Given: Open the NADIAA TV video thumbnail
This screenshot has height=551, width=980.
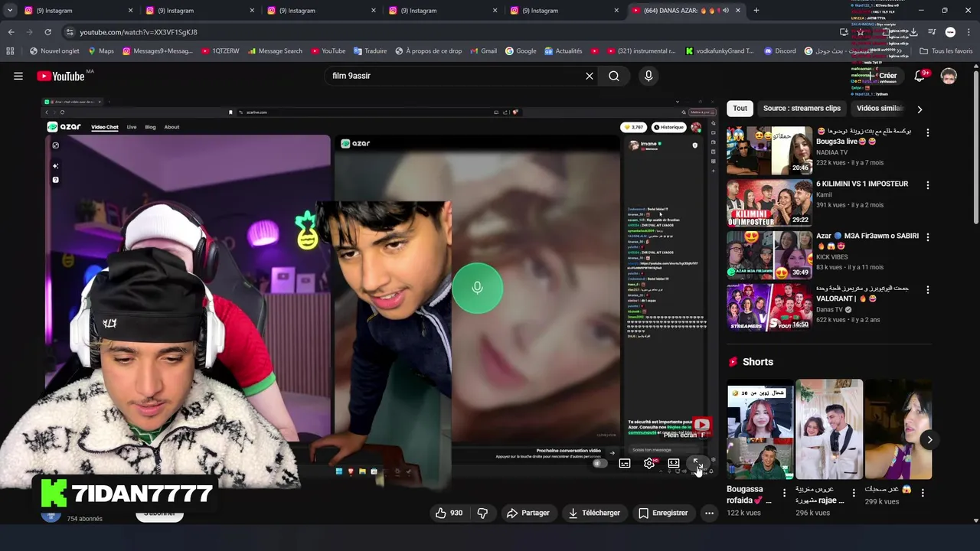Looking at the screenshot, I should tap(769, 151).
